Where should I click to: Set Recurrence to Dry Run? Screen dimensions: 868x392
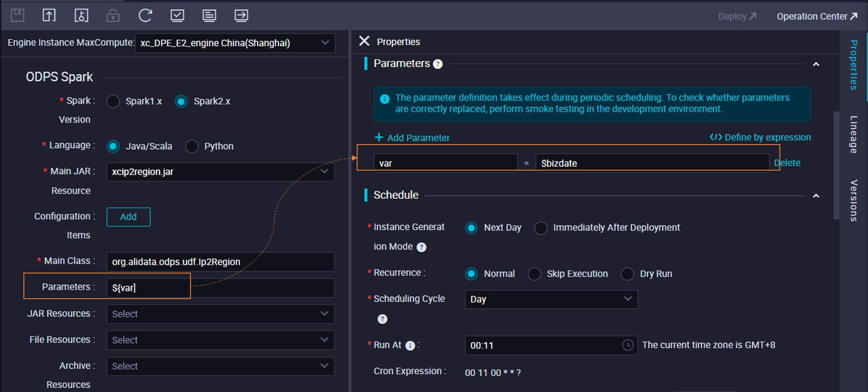pos(628,274)
